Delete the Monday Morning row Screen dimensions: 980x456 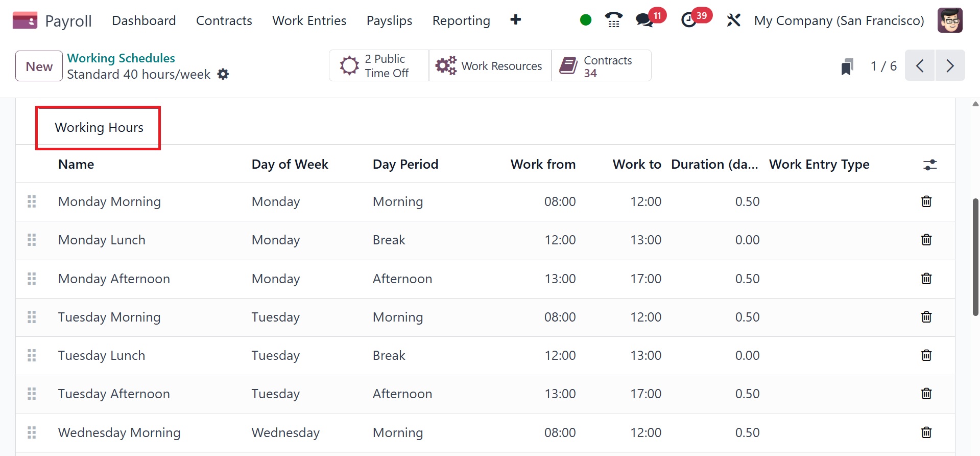point(926,201)
